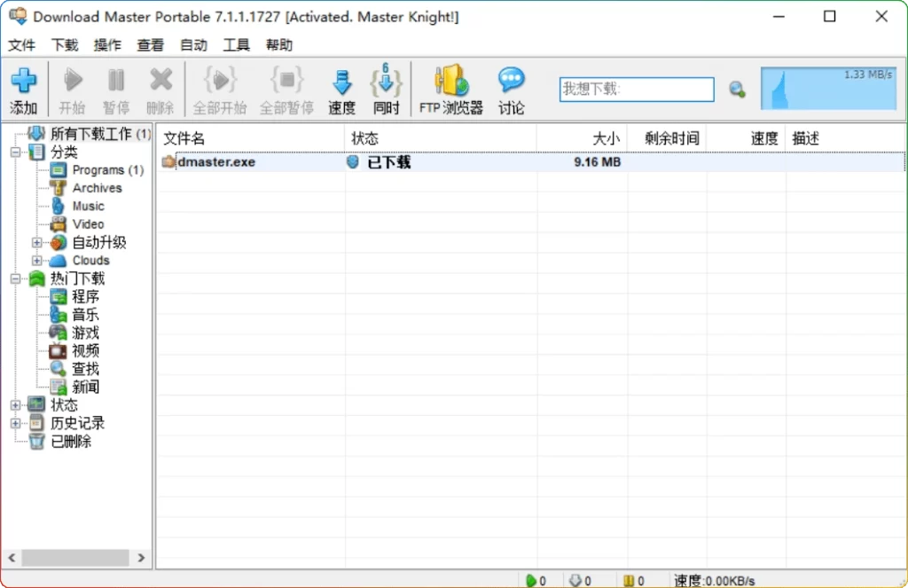The height and width of the screenshot is (588, 908).
Task: Open the 已删除 (Deleted) list
Action: pos(69,441)
